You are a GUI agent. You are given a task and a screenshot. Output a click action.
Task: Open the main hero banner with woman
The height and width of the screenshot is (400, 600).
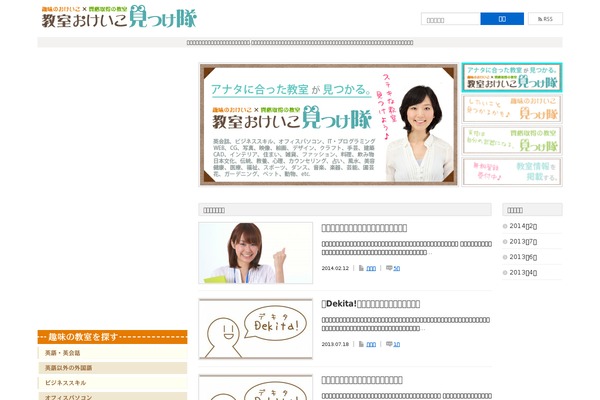328,125
